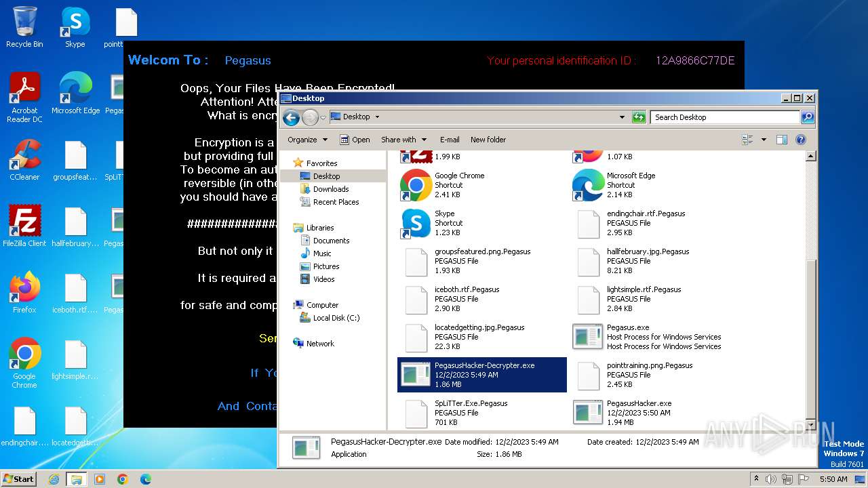Open the address bar history dropdown arrow

pyautogui.click(x=622, y=117)
